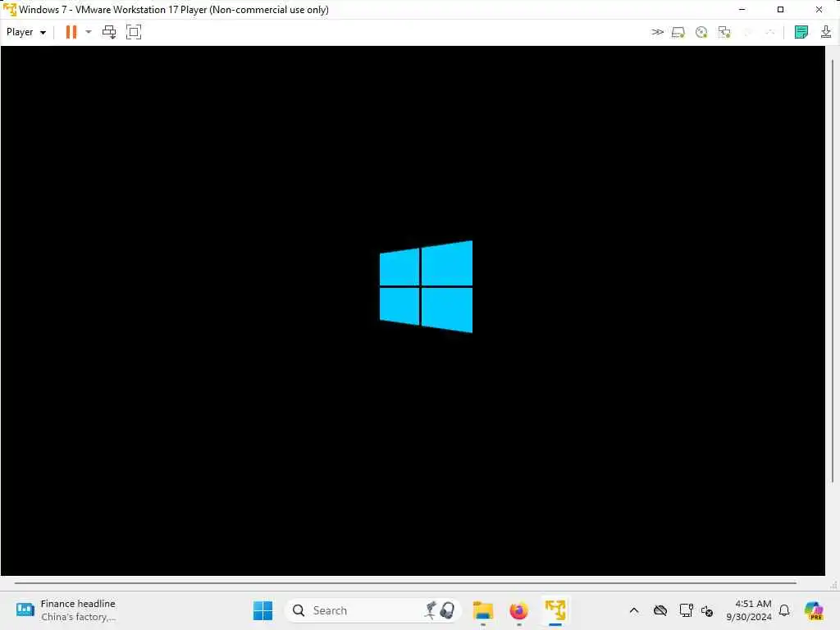Open the network adapter device icon

click(x=724, y=32)
